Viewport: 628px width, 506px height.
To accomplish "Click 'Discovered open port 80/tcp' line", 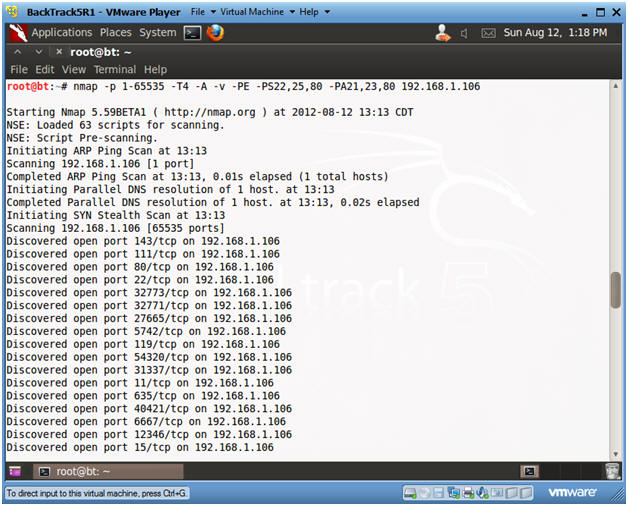I will point(140,267).
